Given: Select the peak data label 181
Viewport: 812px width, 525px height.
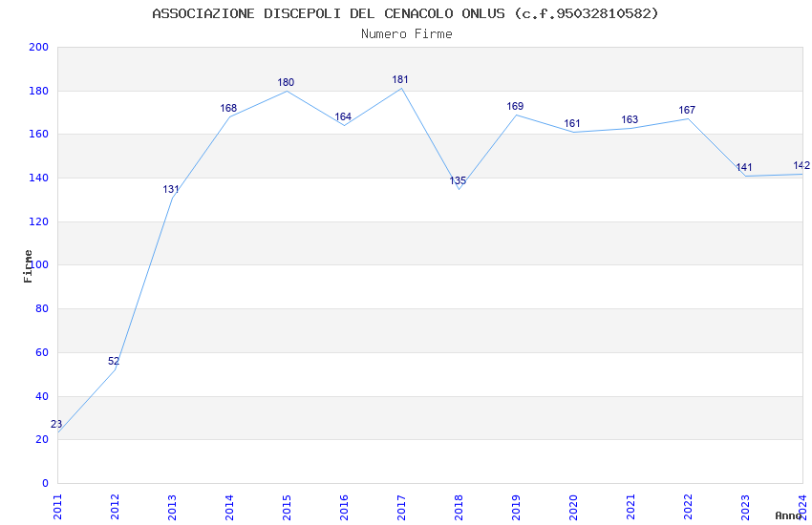Looking at the screenshot, I should (400, 79).
